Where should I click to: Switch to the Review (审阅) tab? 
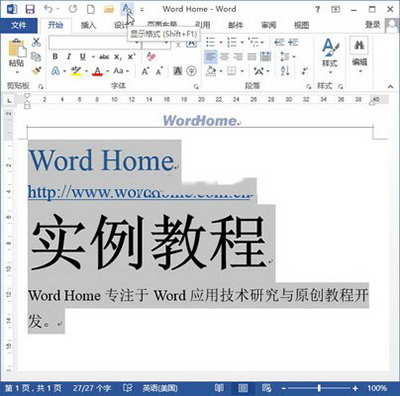coord(268,25)
